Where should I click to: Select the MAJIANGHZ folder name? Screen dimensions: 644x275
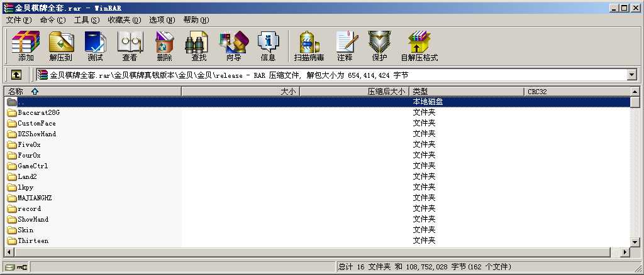35,198
